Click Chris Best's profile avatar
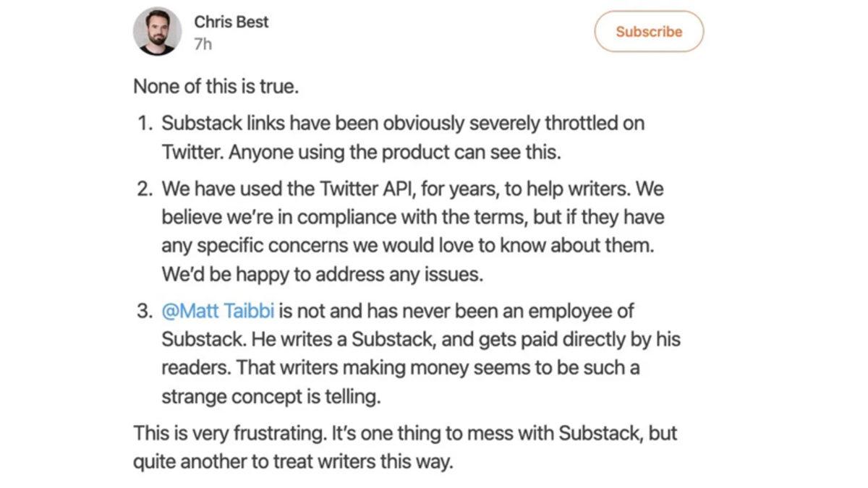 coord(158,32)
